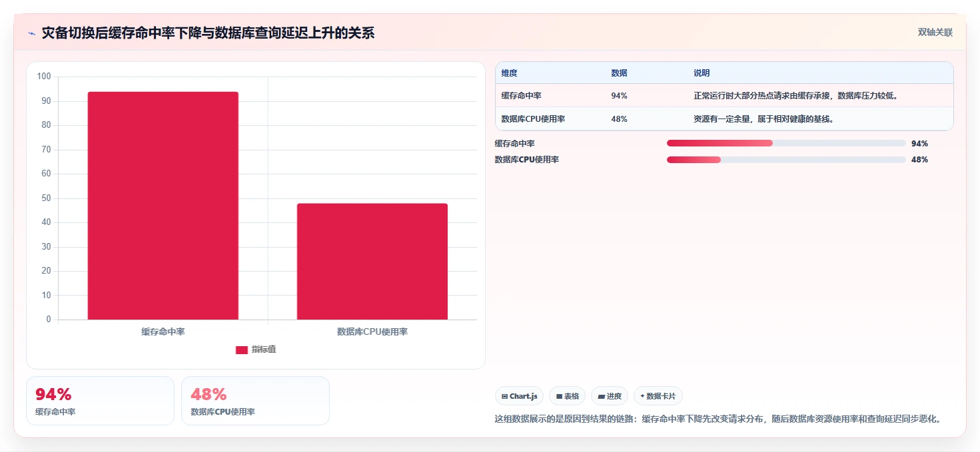This screenshot has width=980, height=452.
Task: Click the summary sentence 这组数据展示的是原因到结果的链路
Action: (718, 419)
